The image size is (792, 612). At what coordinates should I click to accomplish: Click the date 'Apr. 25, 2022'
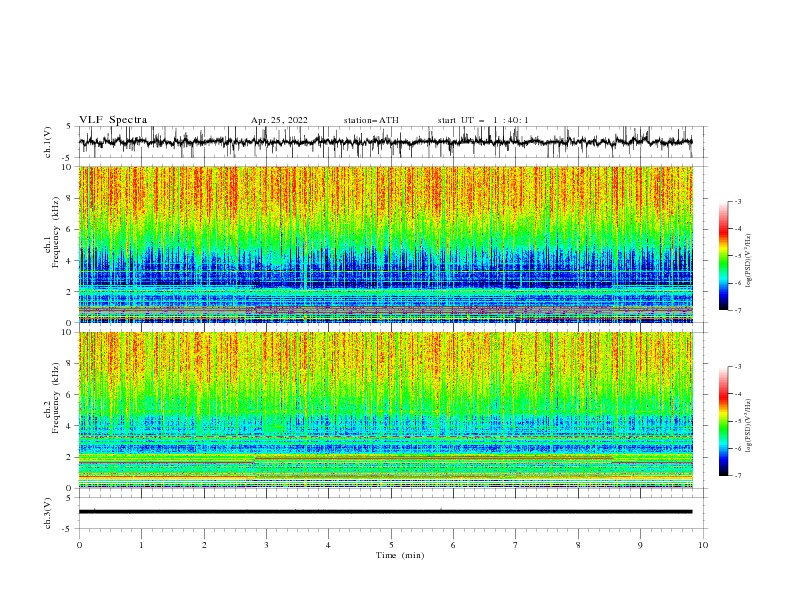coord(279,120)
